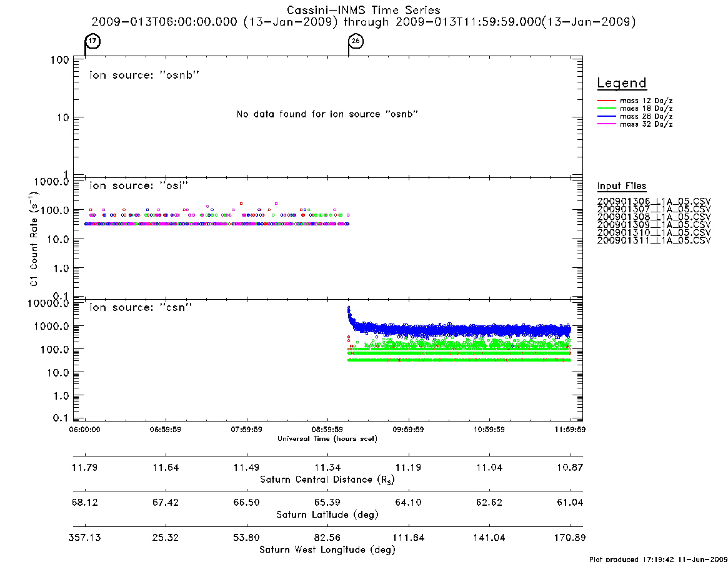The height and width of the screenshot is (562, 728).
Task: Click the latitude value 68.12
Action: pyautogui.click(x=84, y=503)
